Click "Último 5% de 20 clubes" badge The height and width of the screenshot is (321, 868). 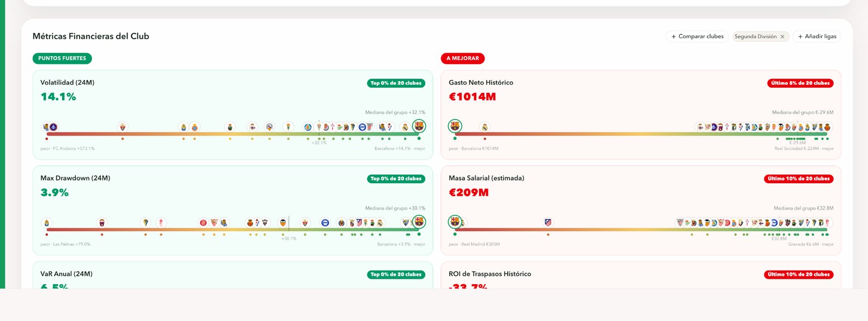(x=801, y=83)
